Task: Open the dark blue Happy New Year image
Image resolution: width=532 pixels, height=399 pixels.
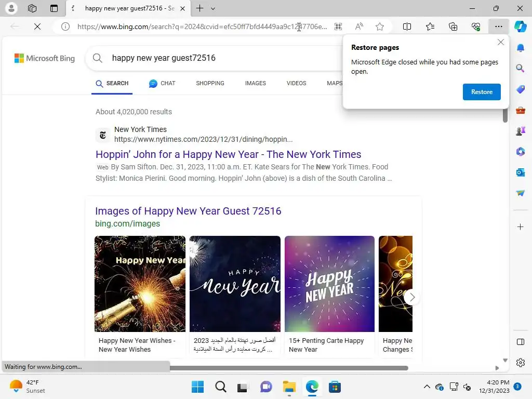Action: click(235, 284)
